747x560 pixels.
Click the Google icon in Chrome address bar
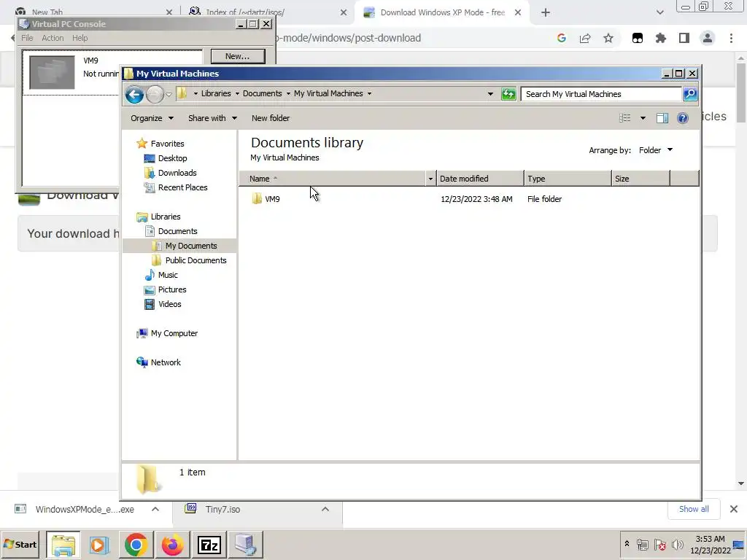[562, 38]
